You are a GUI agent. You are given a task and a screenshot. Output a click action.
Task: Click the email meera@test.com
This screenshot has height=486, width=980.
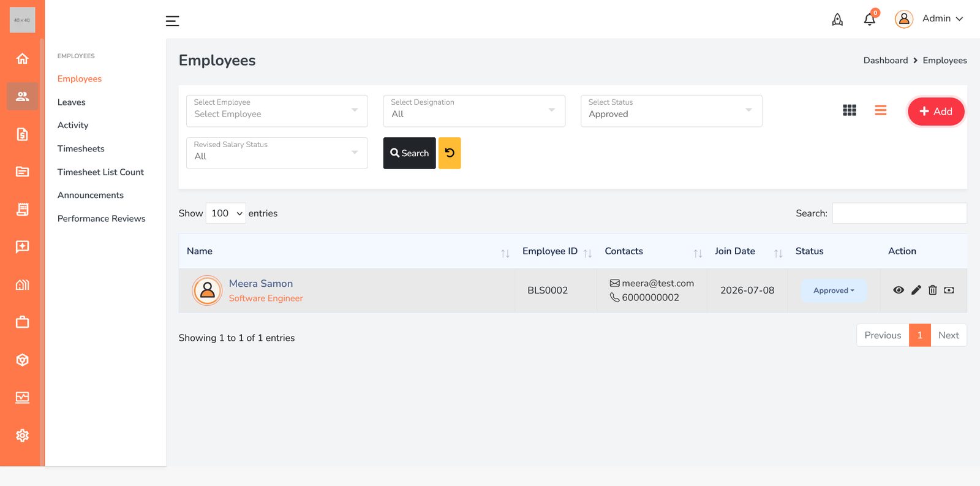coord(658,283)
